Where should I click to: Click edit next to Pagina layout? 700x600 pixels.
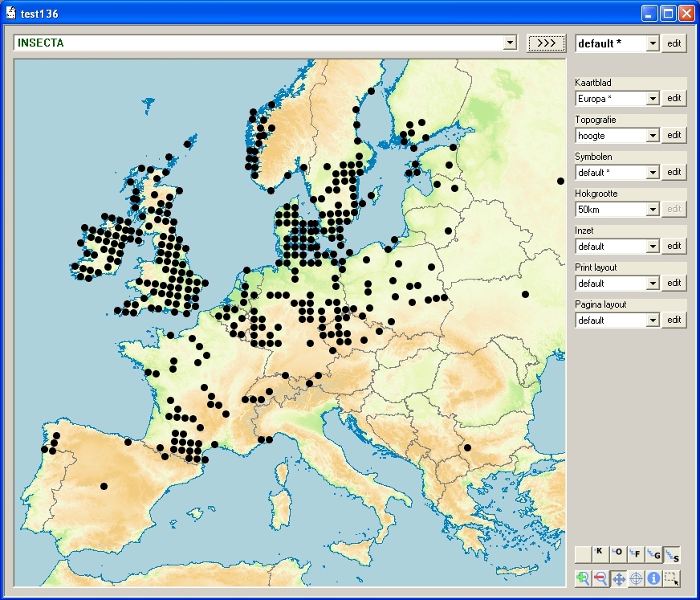(674, 320)
